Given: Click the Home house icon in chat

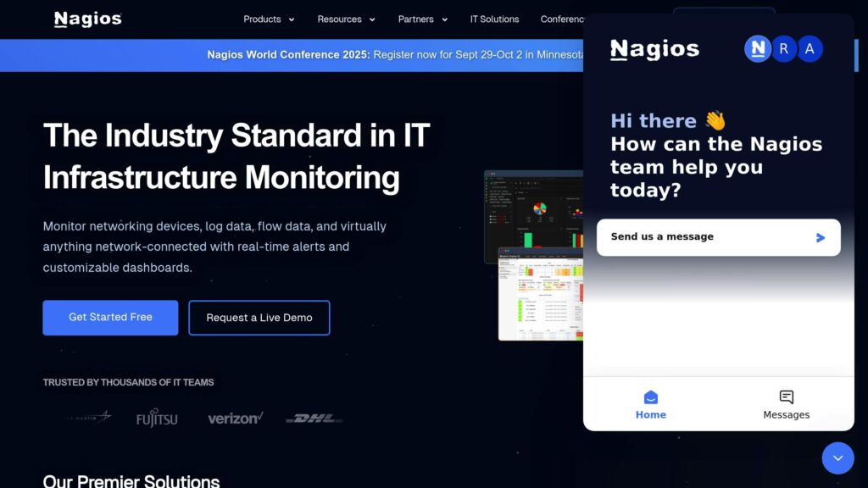Looking at the screenshot, I should click(651, 397).
